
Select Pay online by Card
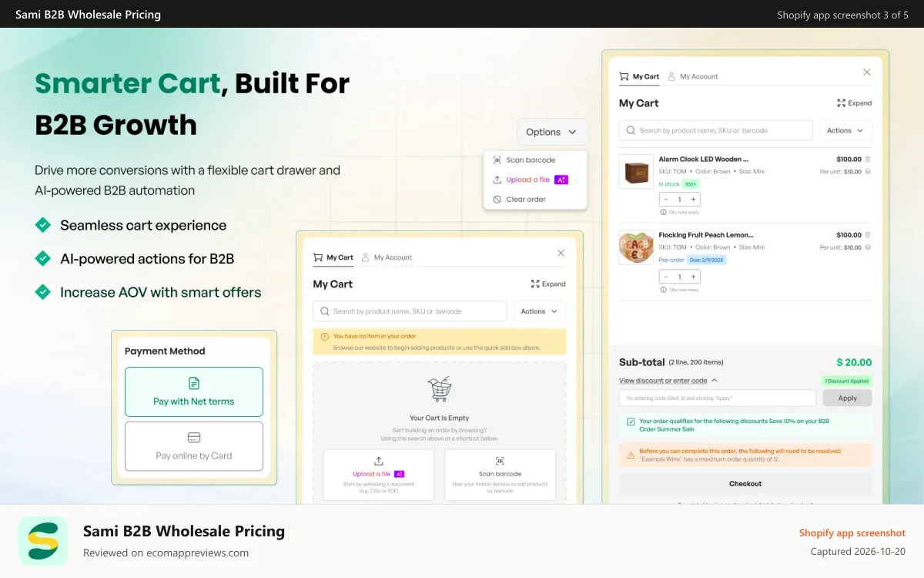194,446
